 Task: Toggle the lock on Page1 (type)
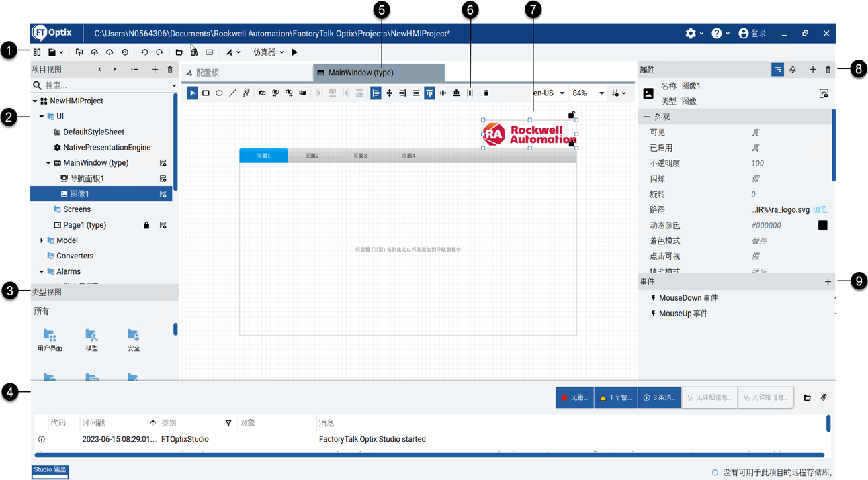coord(146,224)
